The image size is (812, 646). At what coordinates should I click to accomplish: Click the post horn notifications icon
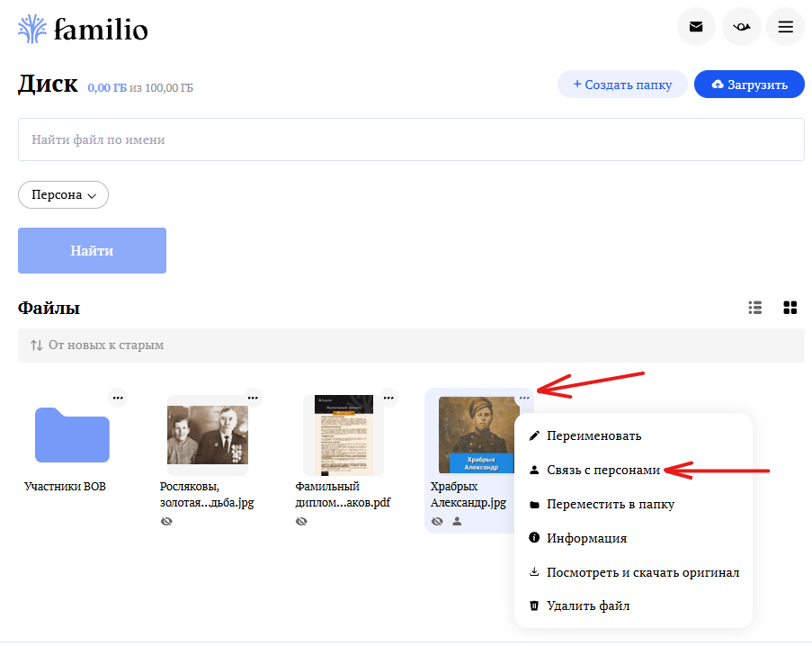pyautogui.click(x=742, y=26)
